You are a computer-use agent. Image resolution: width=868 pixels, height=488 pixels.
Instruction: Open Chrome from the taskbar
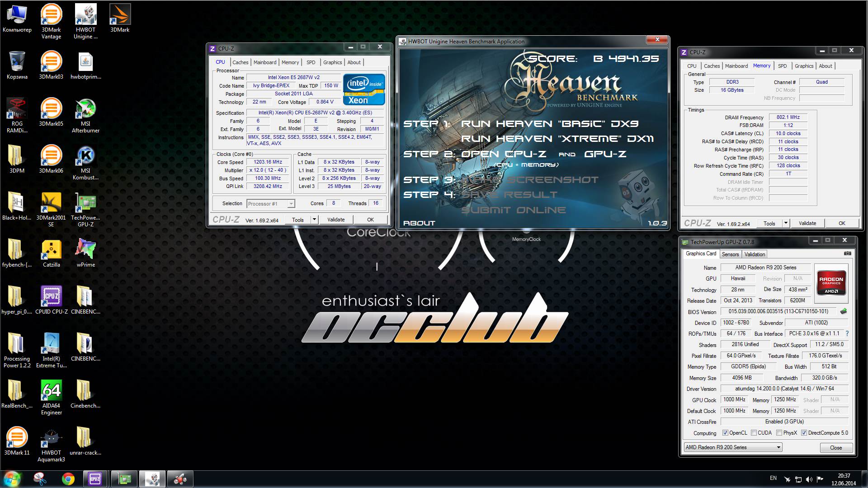(68, 479)
